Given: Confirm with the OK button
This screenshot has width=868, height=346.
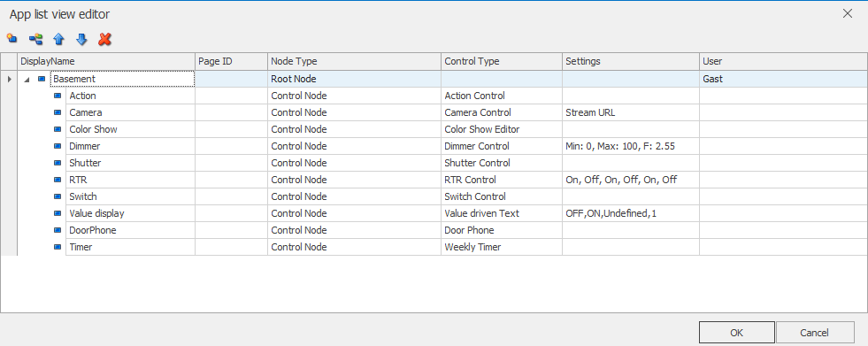Looking at the screenshot, I should pos(737,333).
